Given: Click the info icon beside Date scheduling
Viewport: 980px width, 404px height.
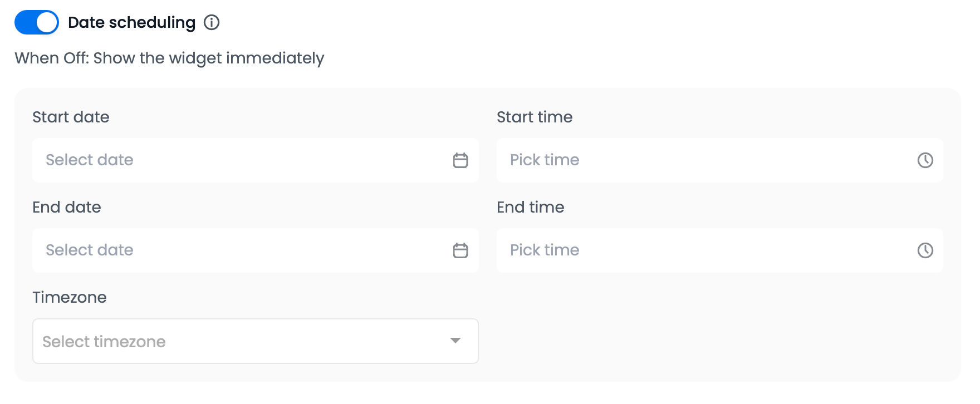Looking at the screenshot, I should click(212, 23).
